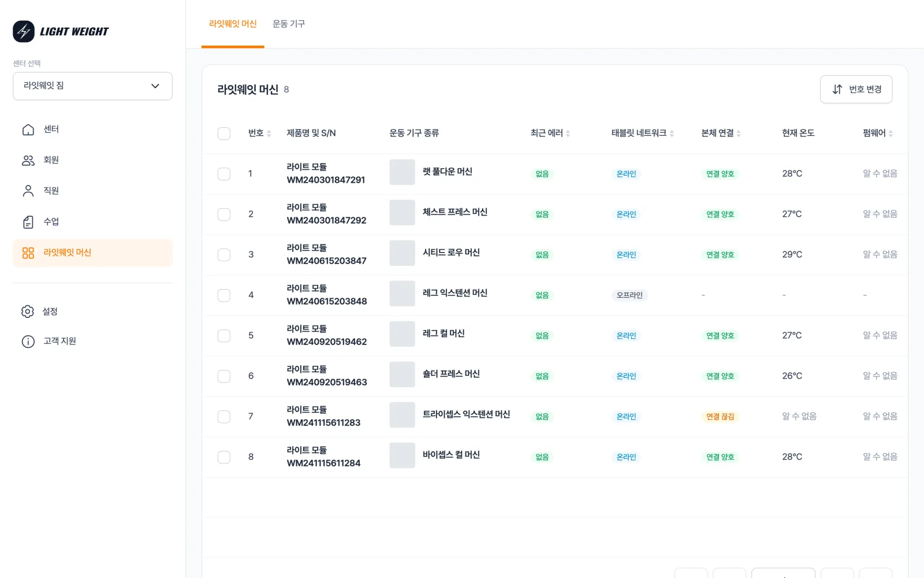
Task: Open the 라잇웨잇 짐 center dropdown
Action: tap(92, 86)
